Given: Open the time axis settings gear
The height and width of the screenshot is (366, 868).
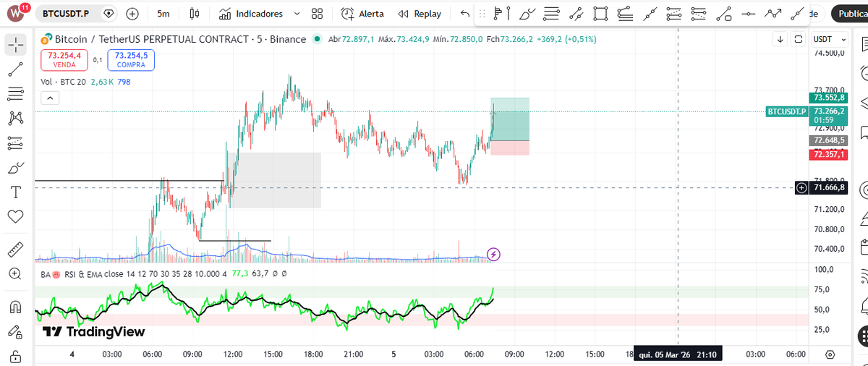Looking at the screenshot, I should [x=830, y=354].
